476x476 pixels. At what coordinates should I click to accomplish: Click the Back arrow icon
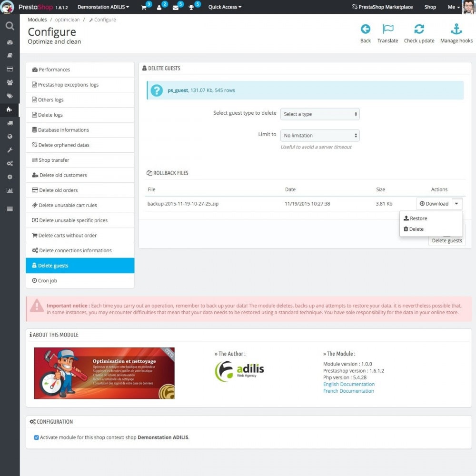click(365, 29)
